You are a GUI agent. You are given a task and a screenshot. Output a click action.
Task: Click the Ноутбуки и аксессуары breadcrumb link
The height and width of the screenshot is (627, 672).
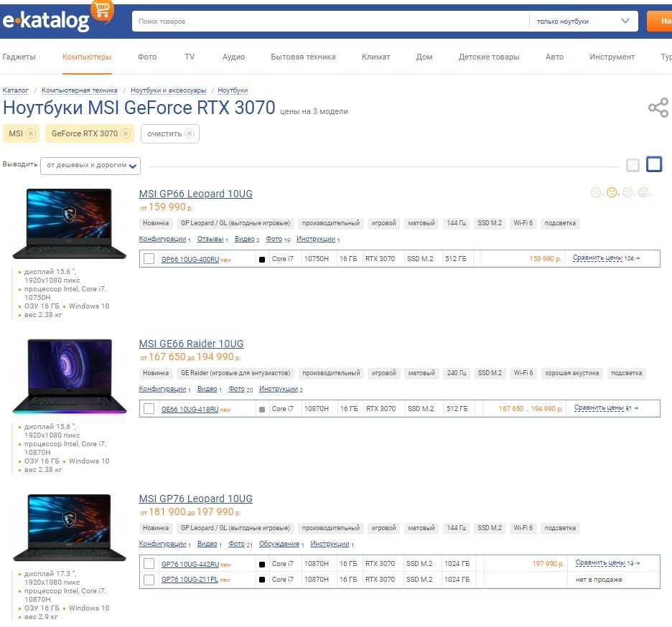(169, 90)
